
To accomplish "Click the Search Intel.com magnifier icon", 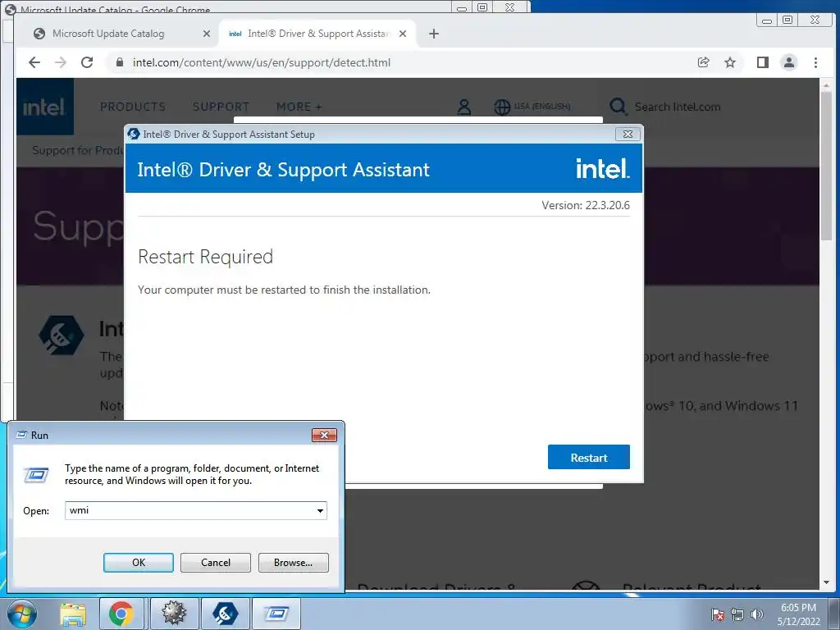I will (619, 107).
